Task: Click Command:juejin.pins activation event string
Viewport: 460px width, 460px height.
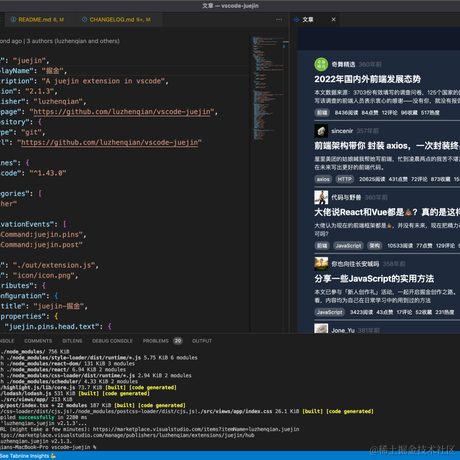Action: tap(42, 235)
